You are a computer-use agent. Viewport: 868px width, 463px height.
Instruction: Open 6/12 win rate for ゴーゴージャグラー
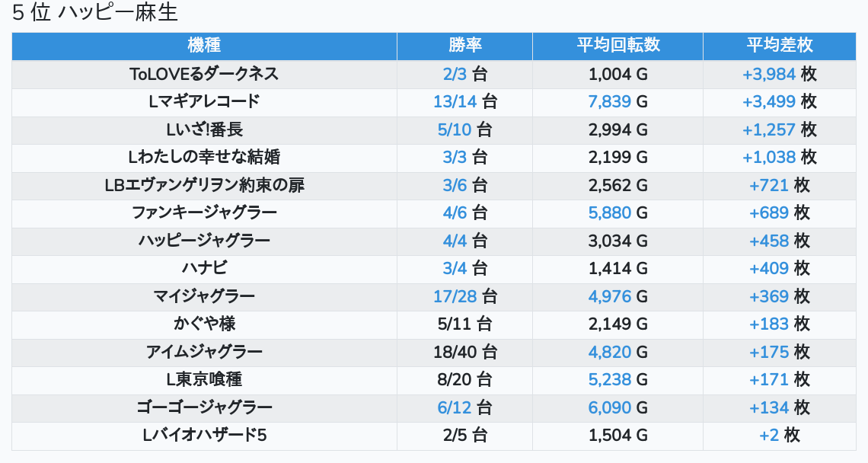tap(455, 407)
